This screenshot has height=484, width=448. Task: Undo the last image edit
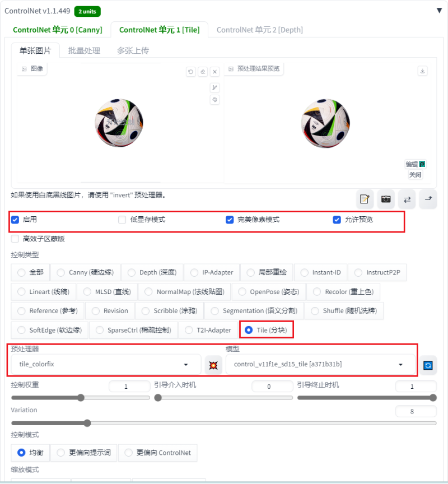(x=190, y=72)
